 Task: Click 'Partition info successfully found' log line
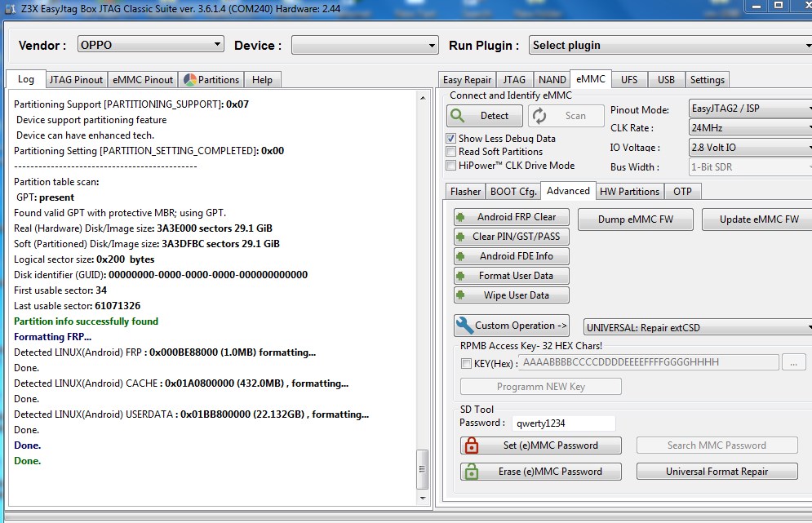coord(86,321)
